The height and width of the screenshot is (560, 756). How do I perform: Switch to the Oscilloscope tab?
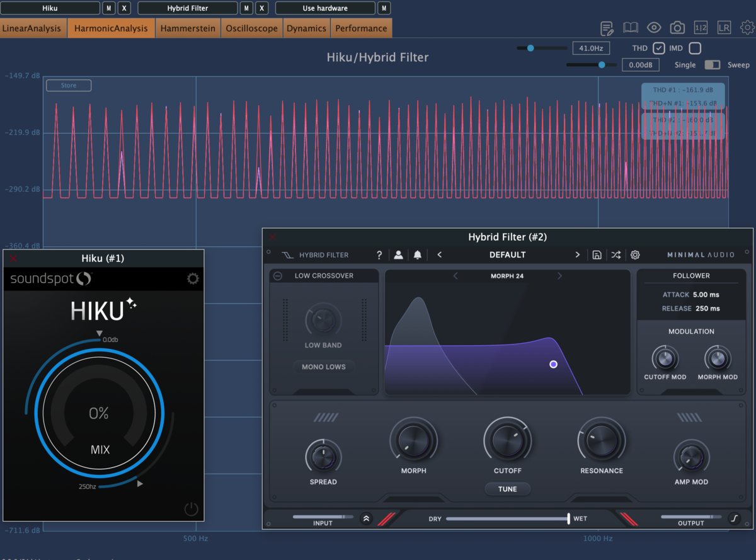click(x=251, y=28)
